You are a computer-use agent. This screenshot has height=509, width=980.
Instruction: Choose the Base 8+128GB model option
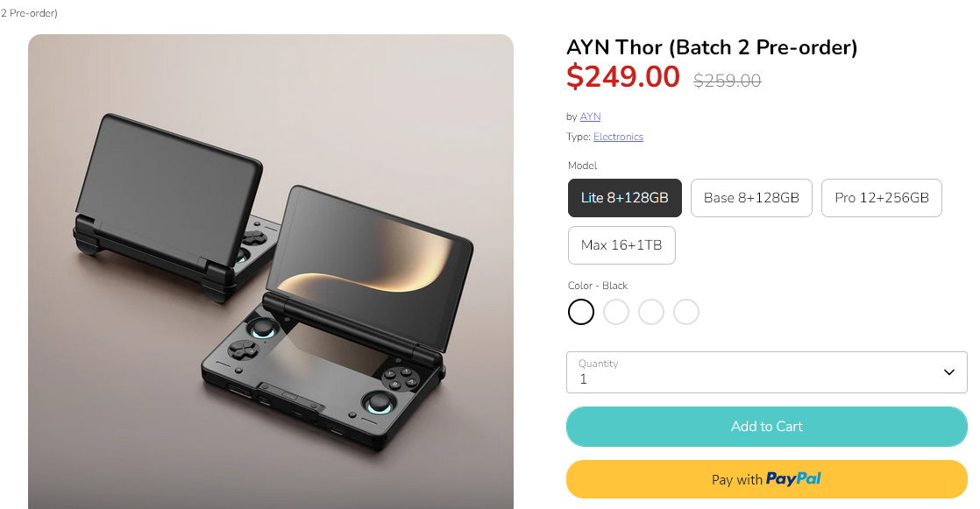tap(751, 198)
